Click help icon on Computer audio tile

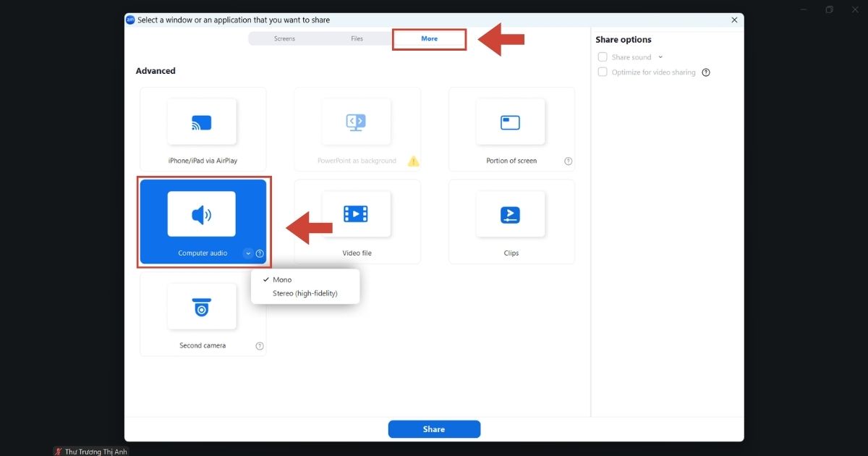click(x=260, y=253)
